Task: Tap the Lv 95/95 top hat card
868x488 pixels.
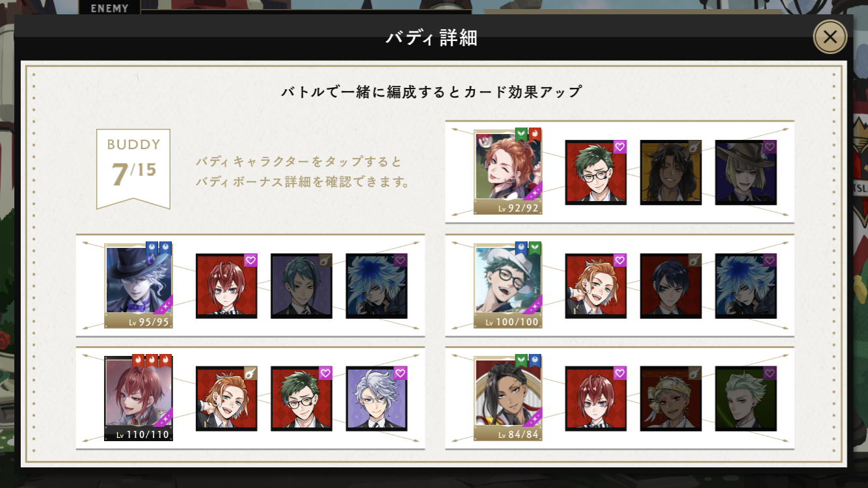Action: pos(139,286)
